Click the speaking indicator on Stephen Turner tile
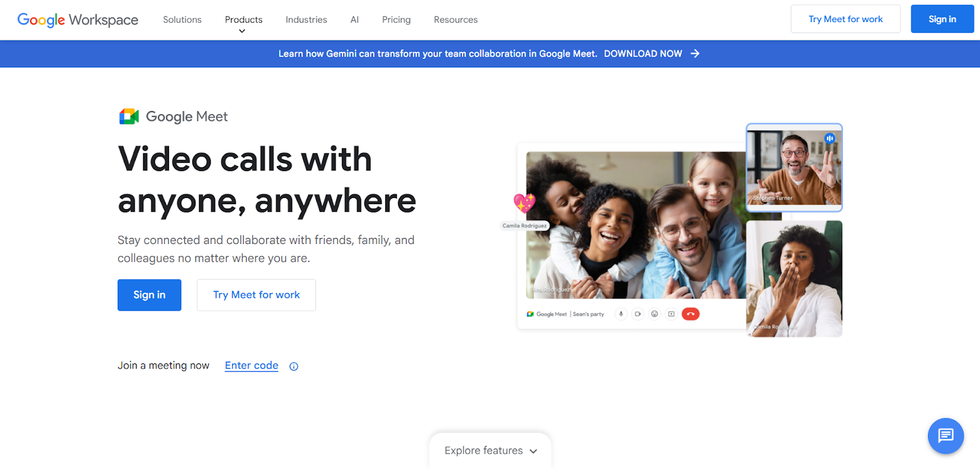980x469 pixels. (x=830, y=139)
